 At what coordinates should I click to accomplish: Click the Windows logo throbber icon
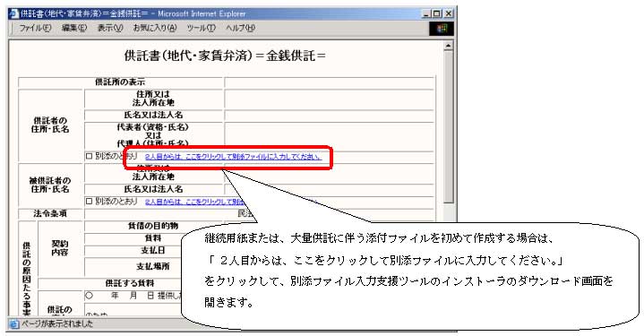(x=442, y=29)
